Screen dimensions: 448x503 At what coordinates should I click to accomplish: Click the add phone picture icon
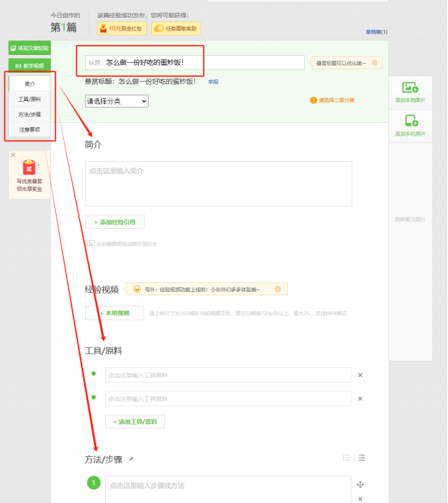pyautogui.click(x=411, y=120)
